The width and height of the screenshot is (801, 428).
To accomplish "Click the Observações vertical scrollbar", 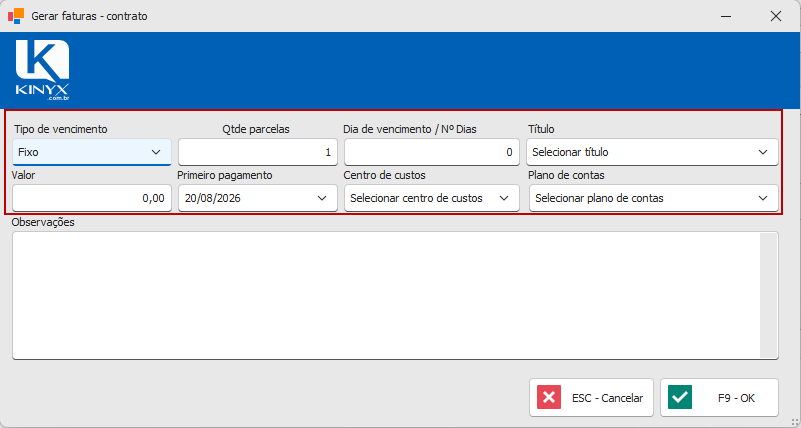I will click(x=768, y=295).
